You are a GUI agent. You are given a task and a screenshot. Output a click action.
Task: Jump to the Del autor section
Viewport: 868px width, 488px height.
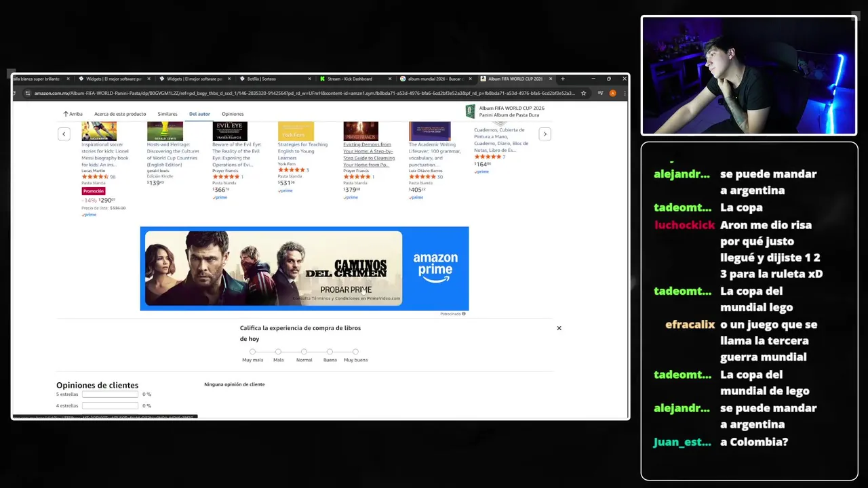click(199, 114)
